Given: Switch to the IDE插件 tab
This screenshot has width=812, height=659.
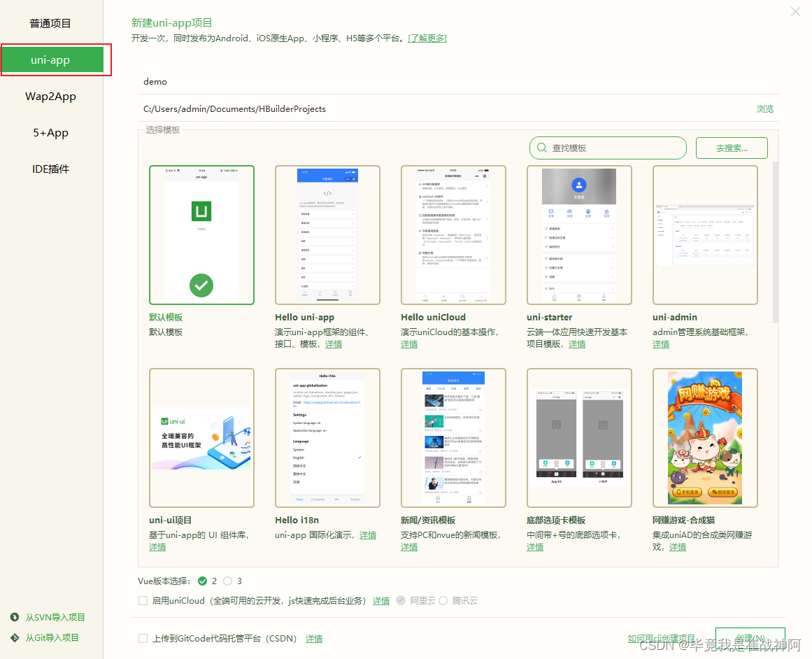Looking at the screenshot, I should [51, 169].
